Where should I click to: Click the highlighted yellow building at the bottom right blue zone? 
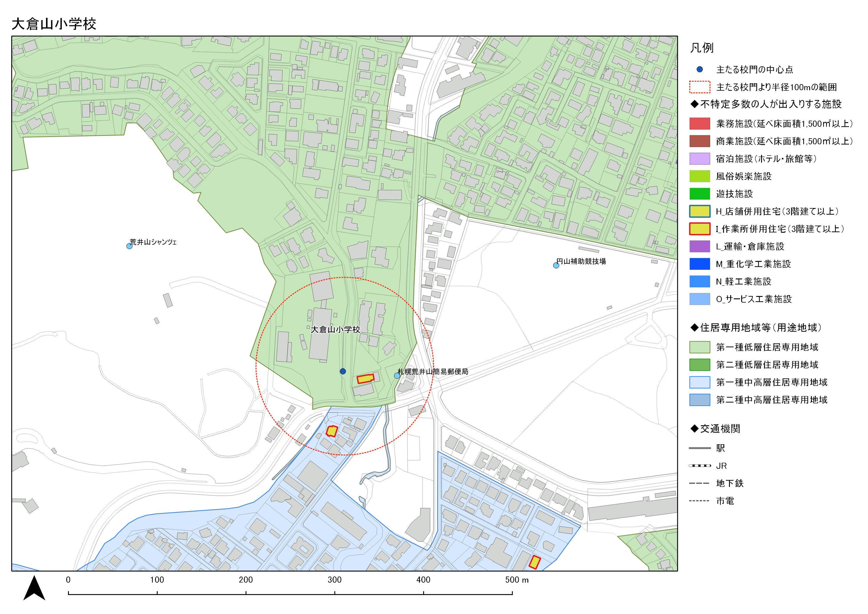click(x=535, y=562)
